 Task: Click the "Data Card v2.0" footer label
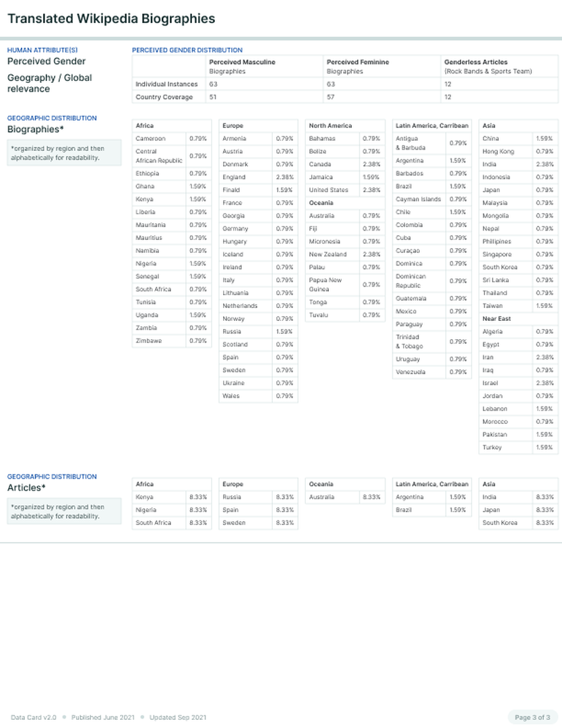(x=32, y=717)
